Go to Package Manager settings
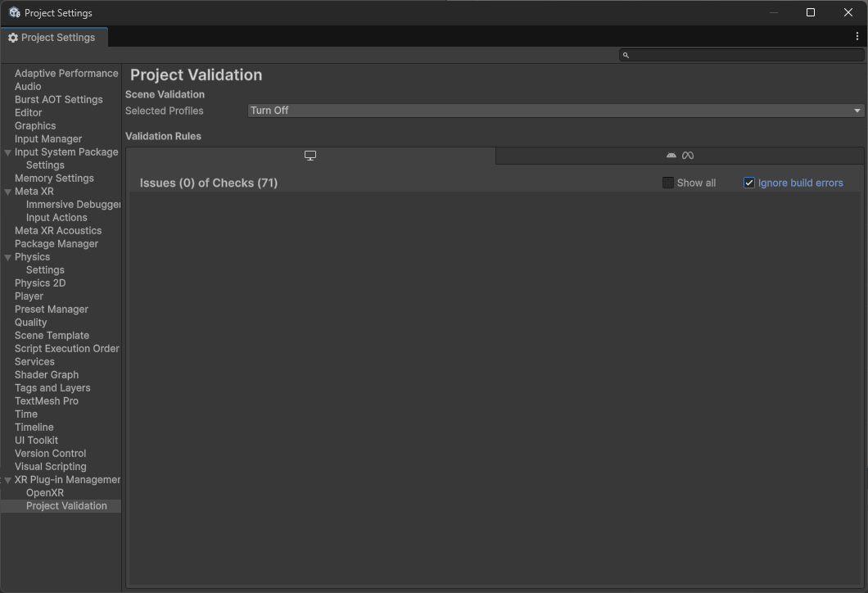Image resolution: width=868 pixels, height=593 pixels. (x=57, y=243)
